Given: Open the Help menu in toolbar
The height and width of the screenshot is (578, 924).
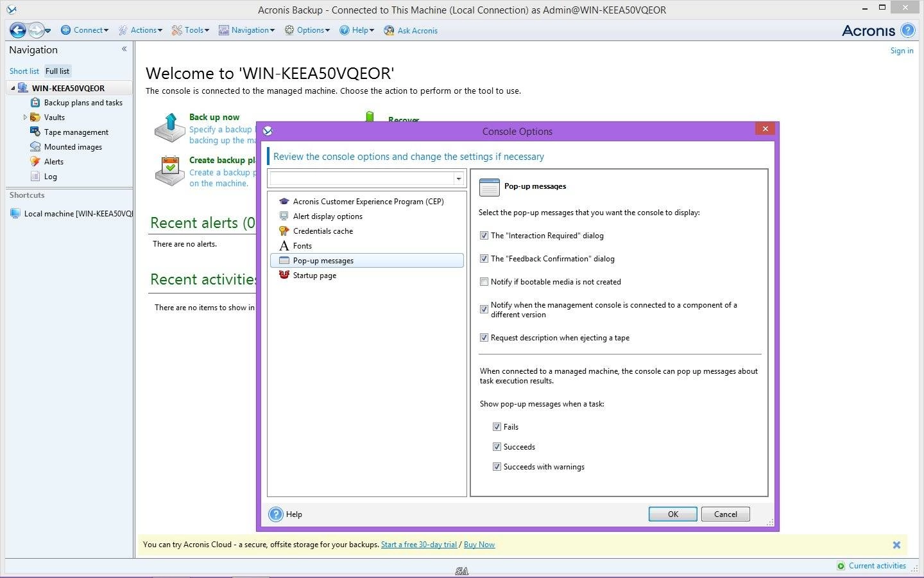Looking at the screenshot, I should [x=357, y=30].
